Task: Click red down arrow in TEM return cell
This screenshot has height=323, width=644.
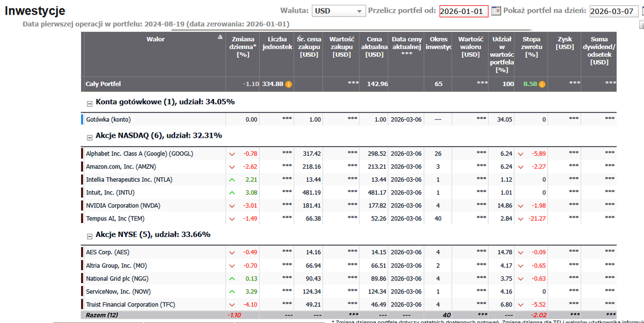Action: tap(521, 218)
